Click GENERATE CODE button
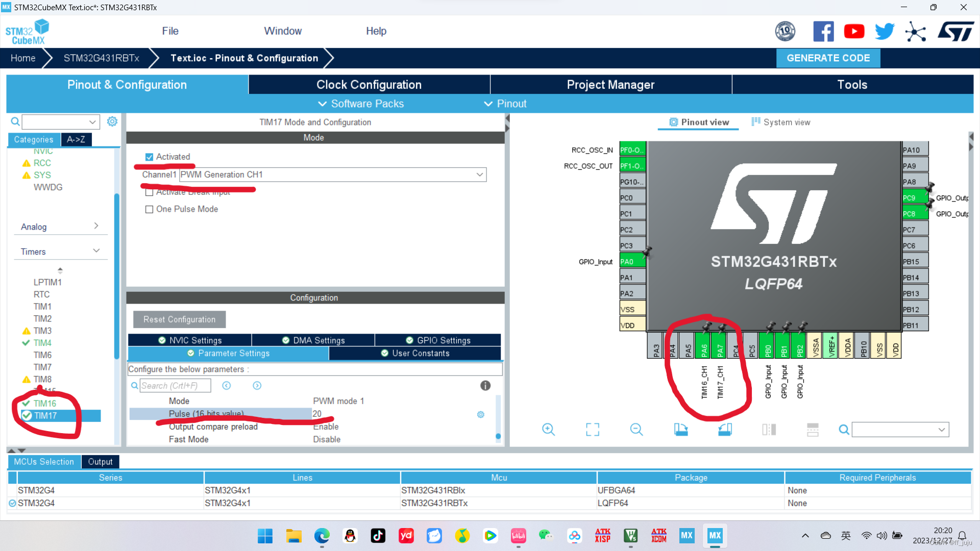The width and height of the screenshot is (980, 551). tap(828, 58)
